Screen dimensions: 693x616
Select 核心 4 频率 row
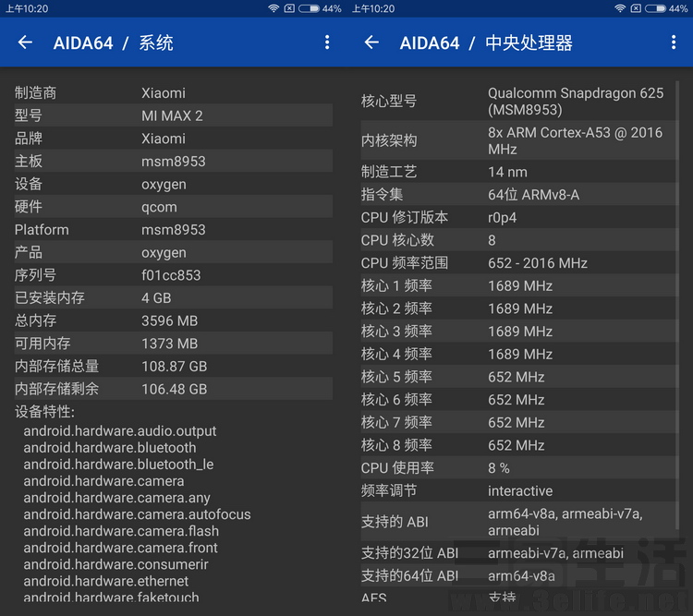(x=518, y=354)
